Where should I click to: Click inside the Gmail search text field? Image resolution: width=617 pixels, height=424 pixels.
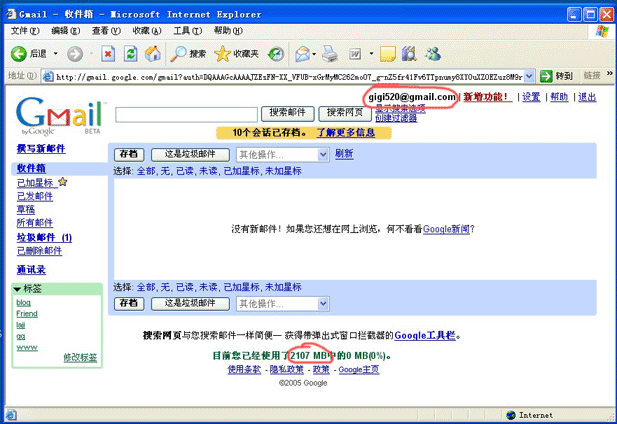(187, 114)
